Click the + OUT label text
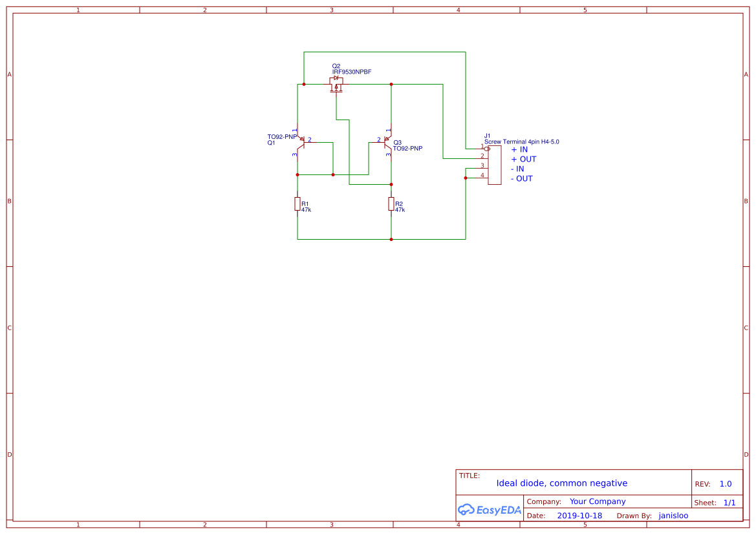Image resolution: width=756 pixels, height=535 pixels. coord(524,159)
